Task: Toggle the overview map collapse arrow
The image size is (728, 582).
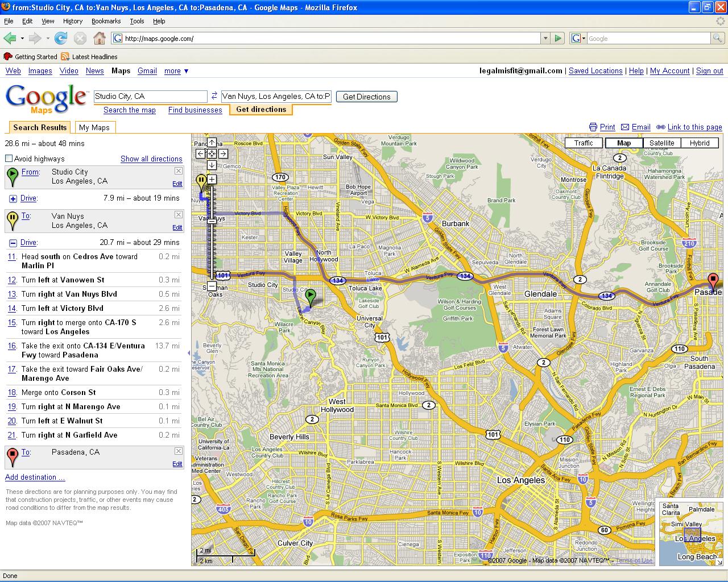Action: (x=719, y=562)
